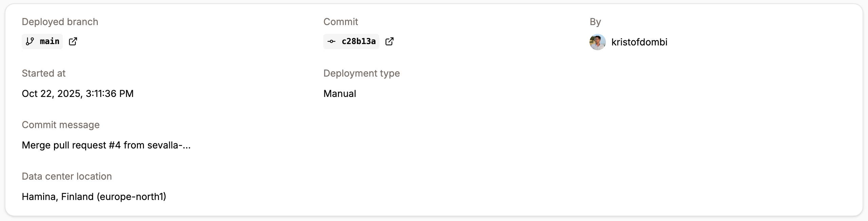Click the Commit message section label

(x=60, y=125)
